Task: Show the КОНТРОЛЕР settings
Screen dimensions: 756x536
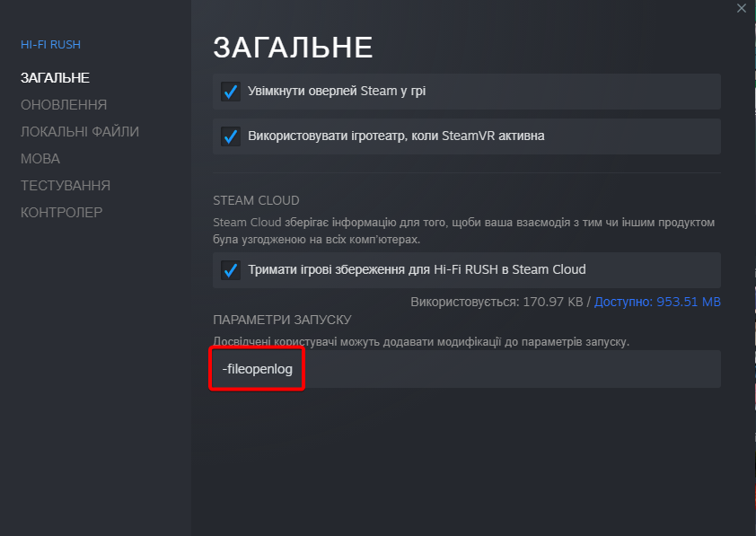Action: [61, 213]
